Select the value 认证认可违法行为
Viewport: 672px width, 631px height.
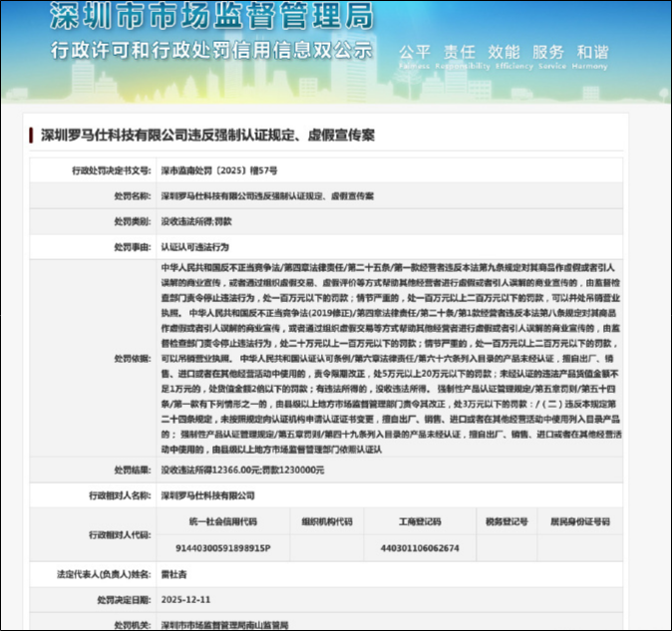click(195, 247)
